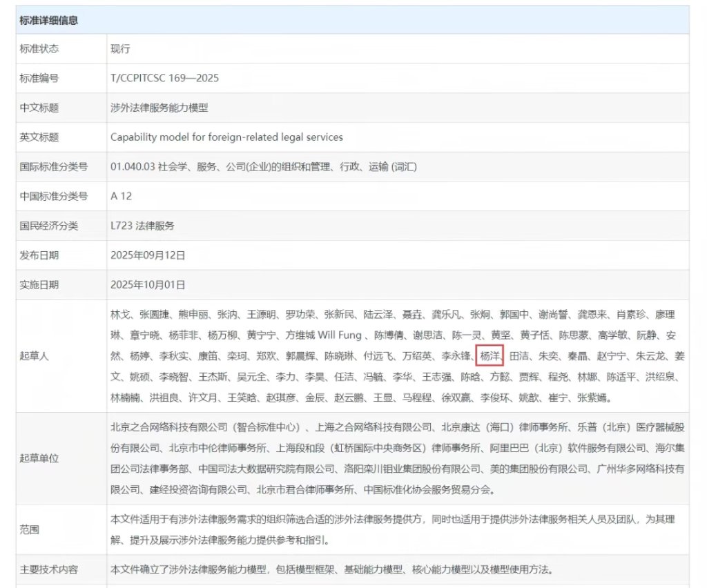Click the red-boxed name 杨洋
707x588 pixels.
click(490, 356)
